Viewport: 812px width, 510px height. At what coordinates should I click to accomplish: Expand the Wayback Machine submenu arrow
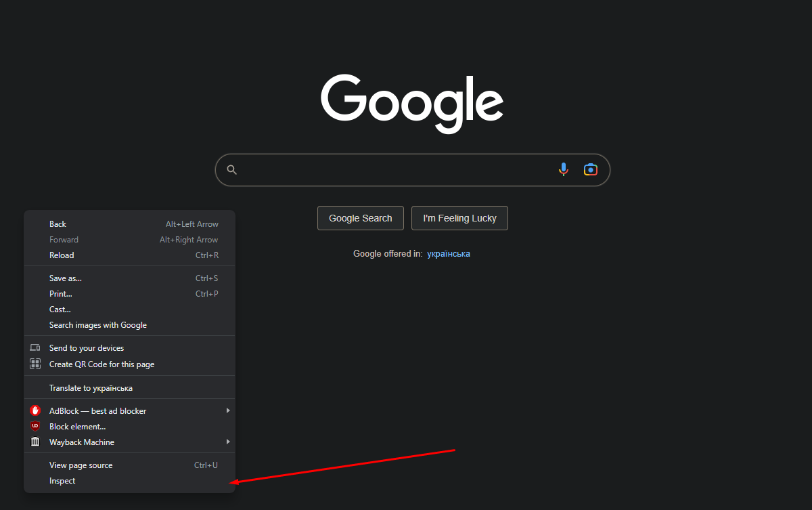point(228,442)
